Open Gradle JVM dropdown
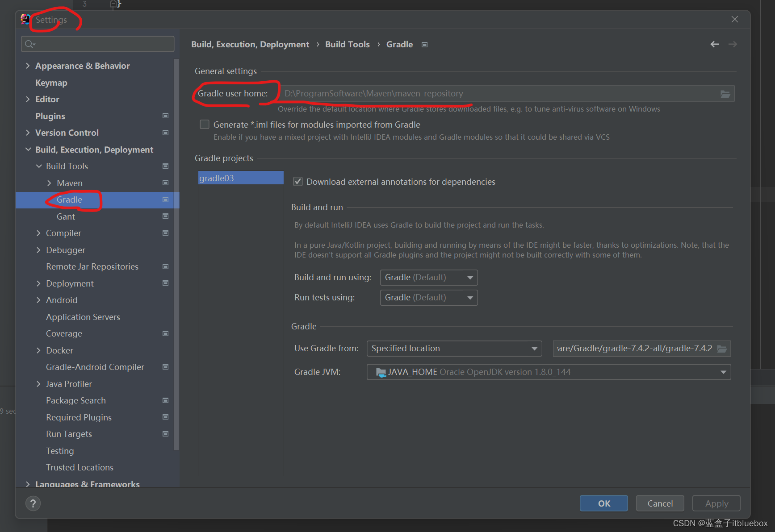The image size is (775, 532). pos(549,372)
